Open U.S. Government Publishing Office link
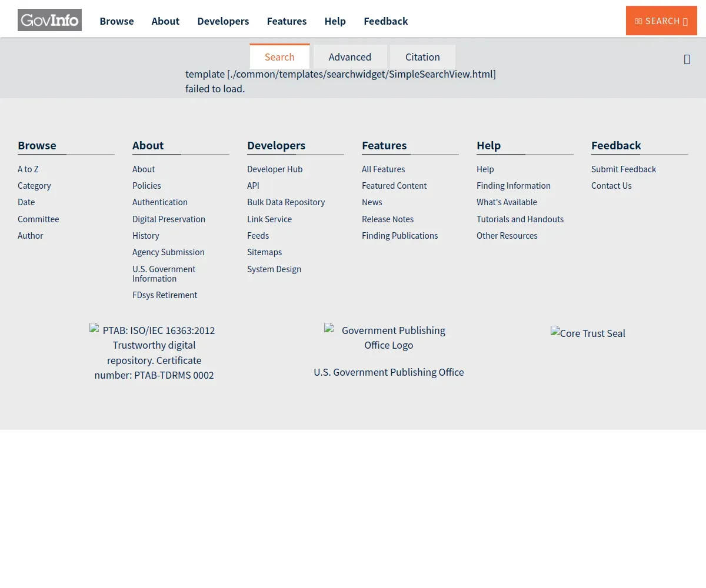Image resolution: width=706 pixels, height=588 pixels. pyautogui.click(x=389, y=372)
